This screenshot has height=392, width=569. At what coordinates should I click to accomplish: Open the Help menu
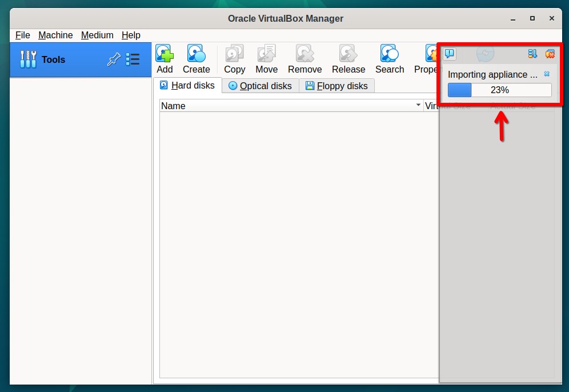click(x=131, y=35)
